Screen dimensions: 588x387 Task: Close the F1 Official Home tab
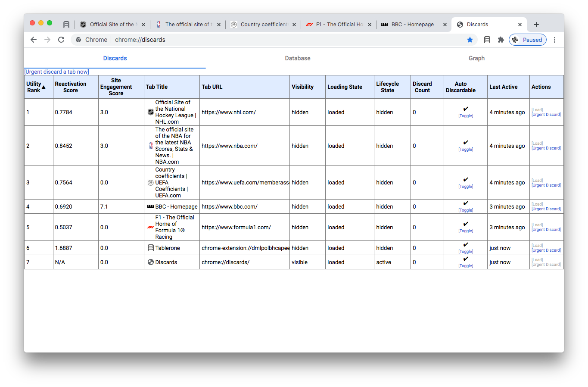point(370,25)
